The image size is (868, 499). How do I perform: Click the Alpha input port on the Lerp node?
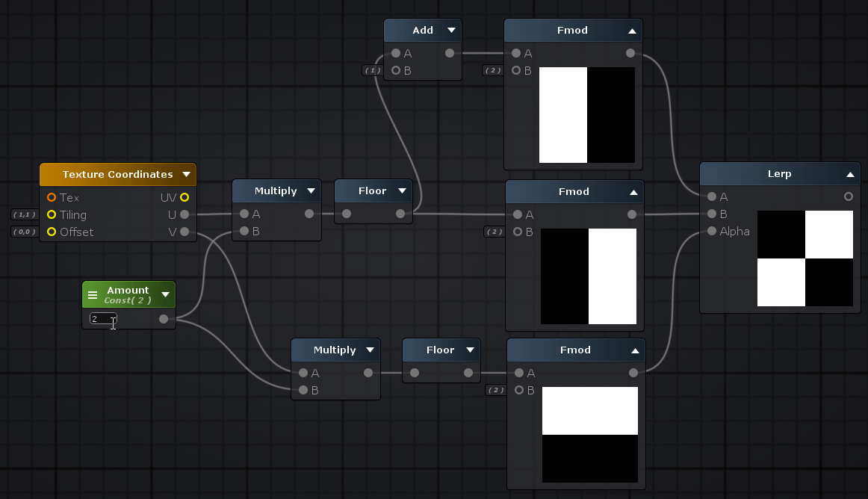click(x=710, y=231)
